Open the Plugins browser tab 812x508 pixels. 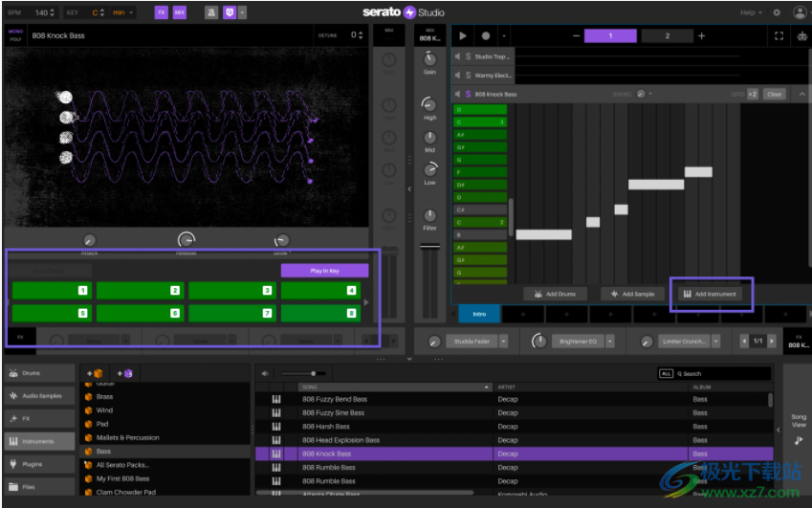(x=40, y=464)
